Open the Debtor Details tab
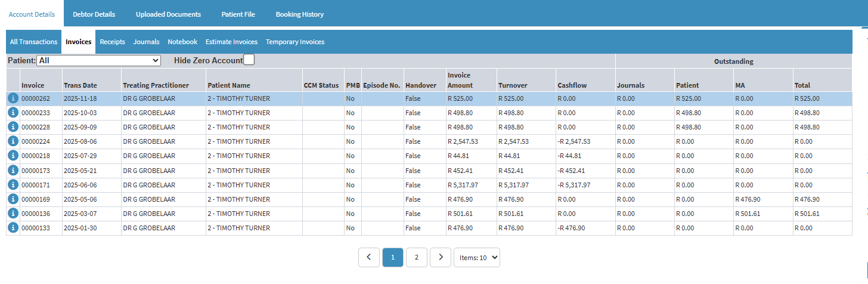This screenshot has height=284, width=868. pos(94,14)
